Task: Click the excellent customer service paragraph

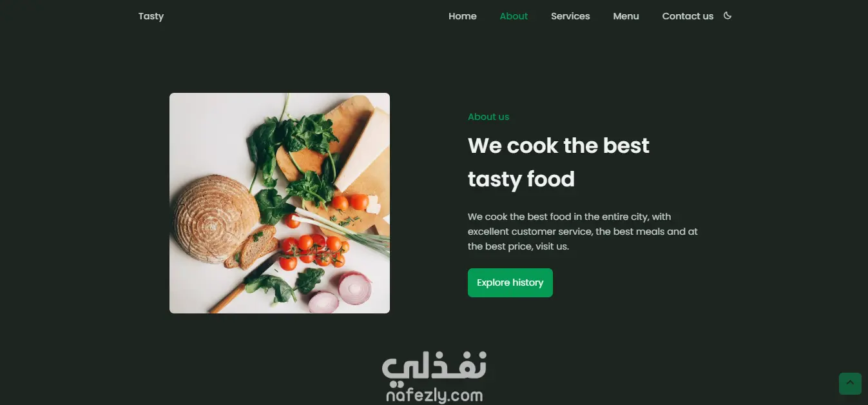Action: pyautogui.click(x=583, y=232)
